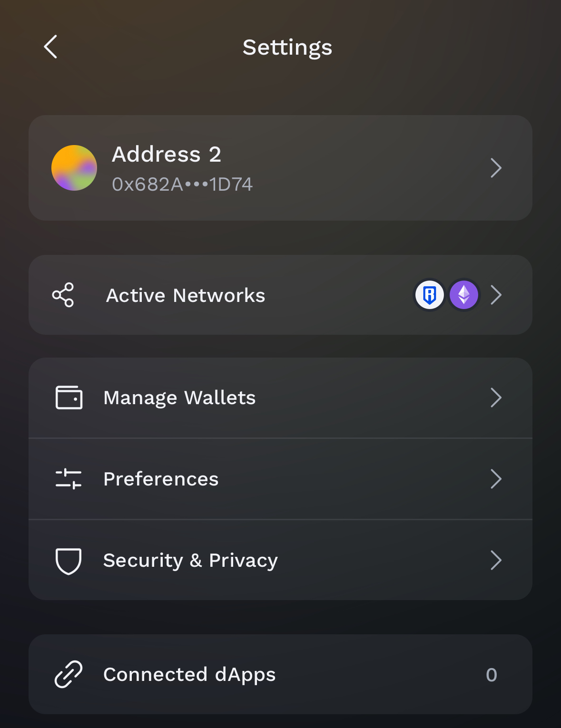
Task: Open Security & Privacy via its chevron
Action: coord(496,560)
